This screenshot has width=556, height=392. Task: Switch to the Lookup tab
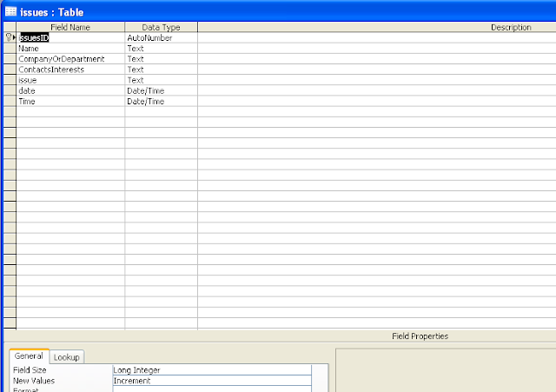coord(67,357)
